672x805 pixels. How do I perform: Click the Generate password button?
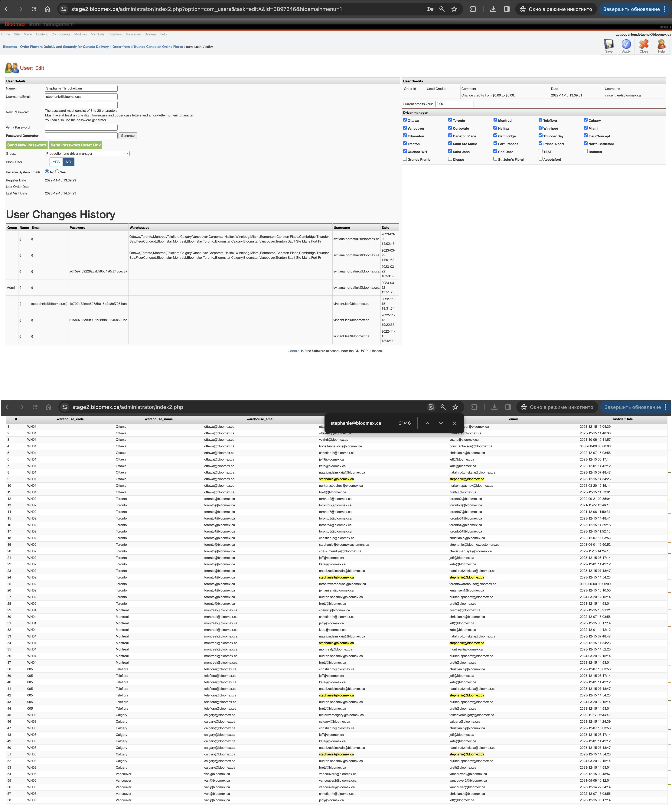pyautogui.click(x=128, y=136)
